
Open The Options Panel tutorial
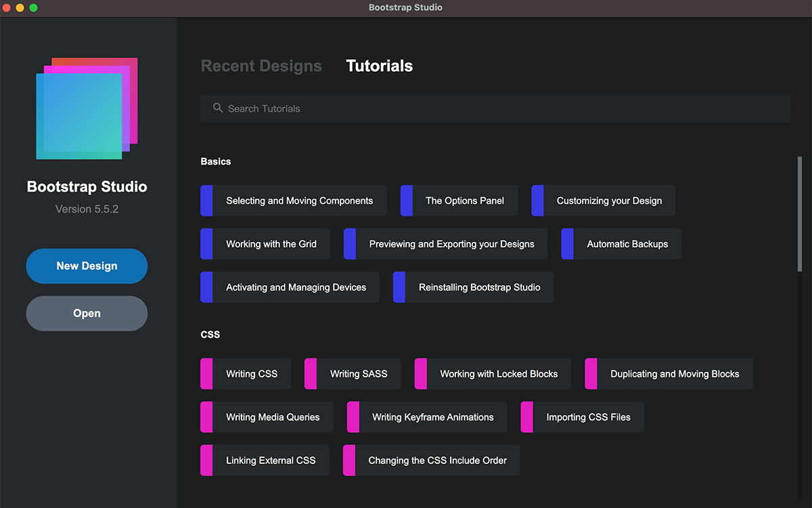coord(459,200)
